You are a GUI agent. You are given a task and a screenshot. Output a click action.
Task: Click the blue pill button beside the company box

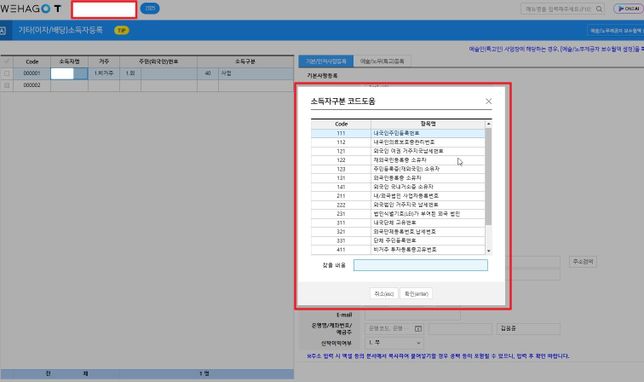click(x=150, y=8)
